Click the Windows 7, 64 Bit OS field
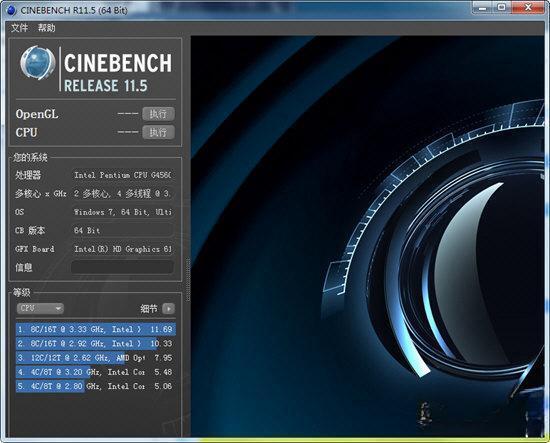The image size is (550, 443). pos(122,212)
